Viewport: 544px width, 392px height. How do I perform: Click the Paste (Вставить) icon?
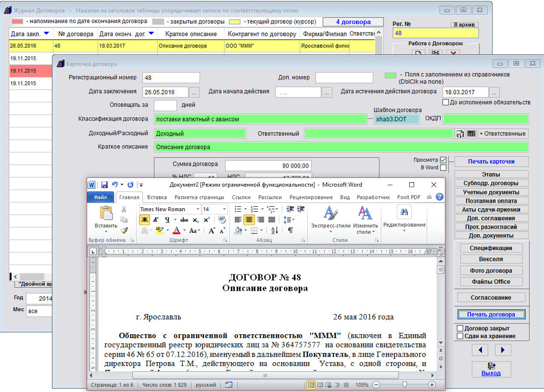tap(106, 215)
